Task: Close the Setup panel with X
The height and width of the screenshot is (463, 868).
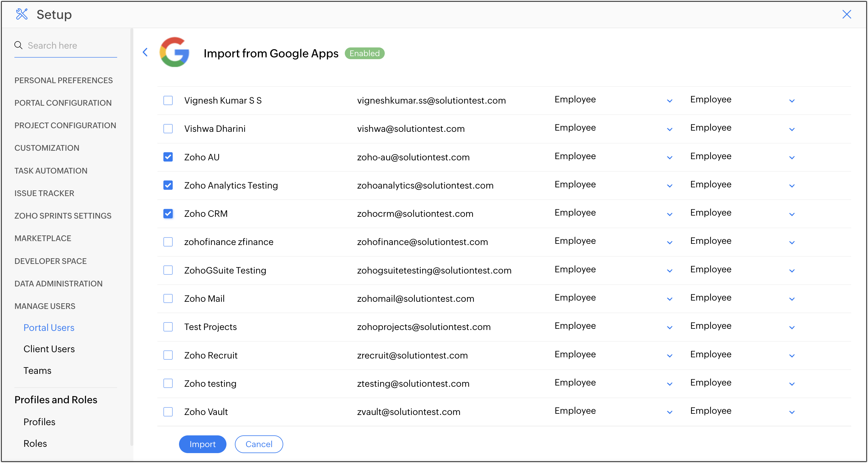Action: [x=846, y=14]
